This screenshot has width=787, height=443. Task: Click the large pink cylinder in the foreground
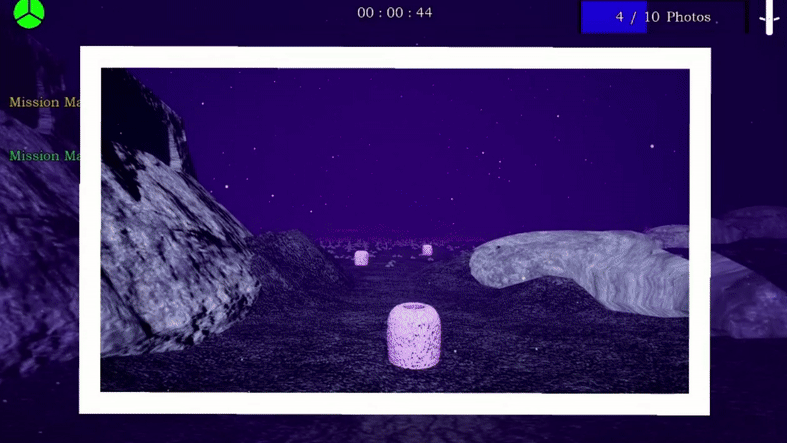414,335
